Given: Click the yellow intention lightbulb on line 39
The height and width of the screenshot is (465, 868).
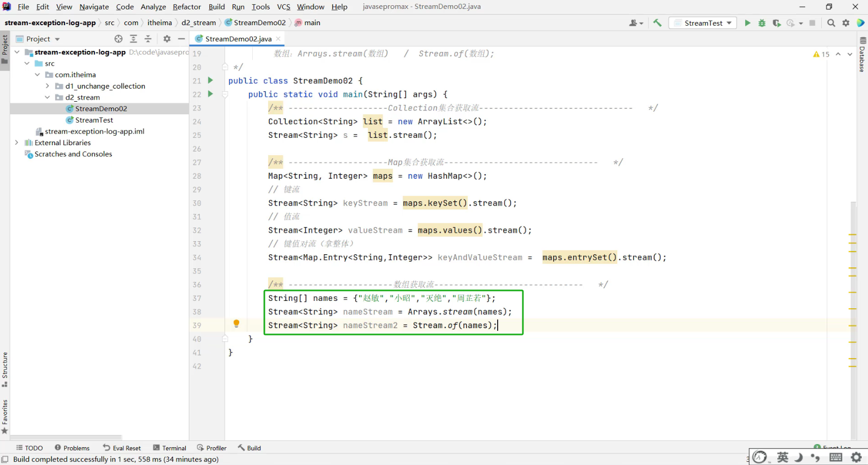Looking at the screenshot, I should click(x=237, y=324).
